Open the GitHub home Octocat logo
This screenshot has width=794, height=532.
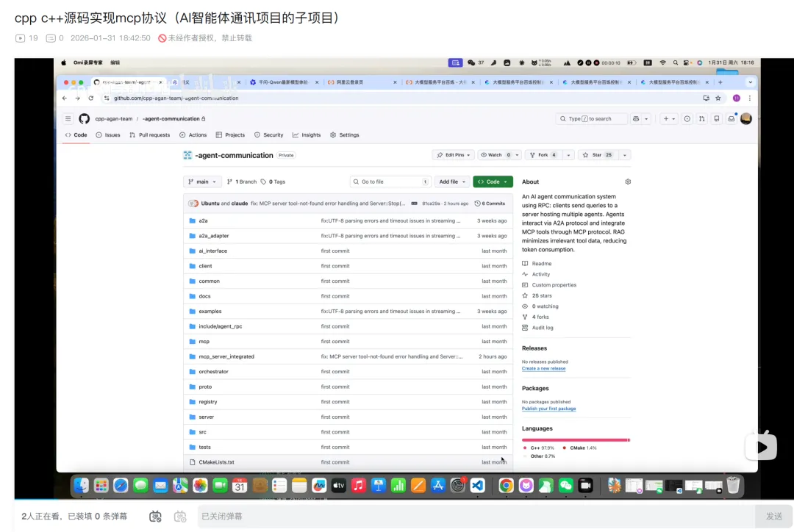click(84, 118)
